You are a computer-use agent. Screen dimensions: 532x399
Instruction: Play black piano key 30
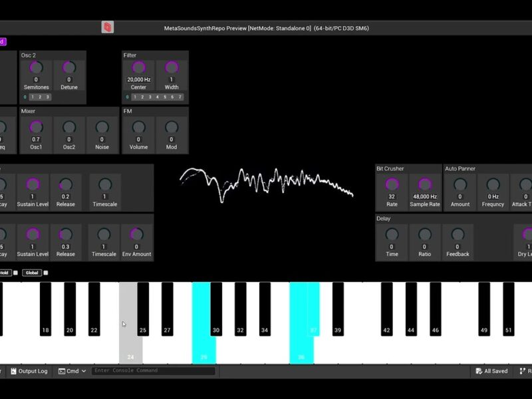click(216, 309)
